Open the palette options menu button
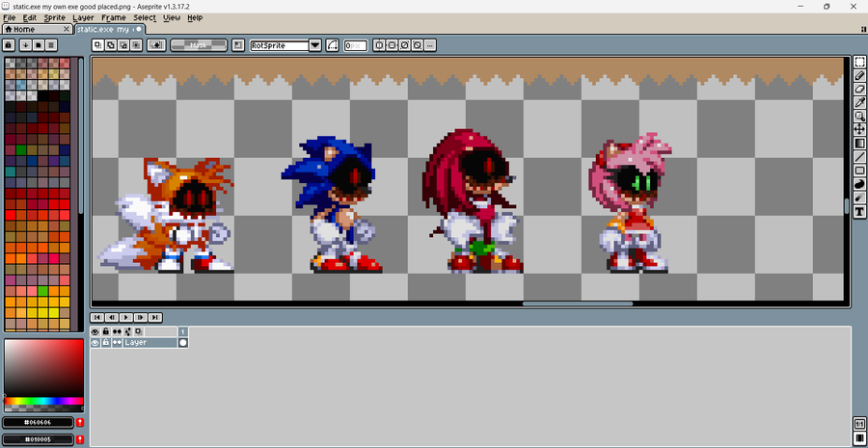The image size is (868, 448). (x=51, y=44)
